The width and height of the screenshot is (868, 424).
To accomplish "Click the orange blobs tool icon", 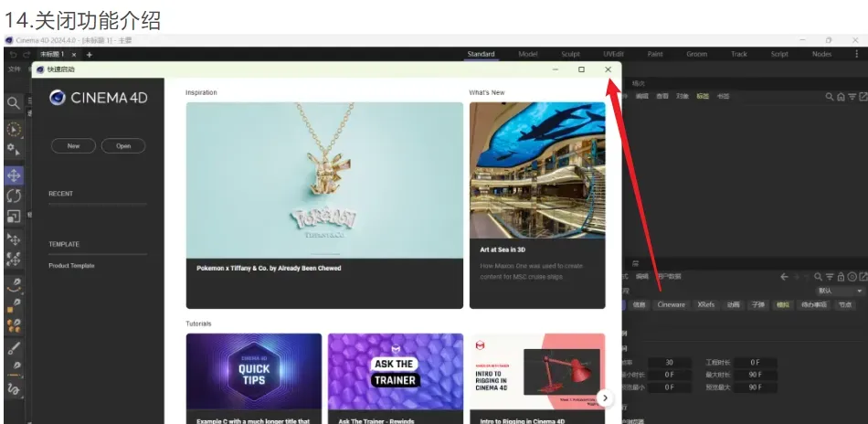I will [14, 325].
